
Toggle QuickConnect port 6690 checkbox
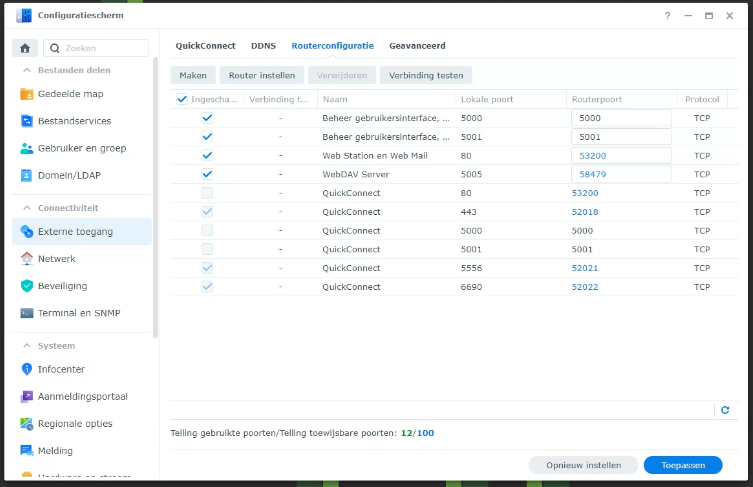207,287
